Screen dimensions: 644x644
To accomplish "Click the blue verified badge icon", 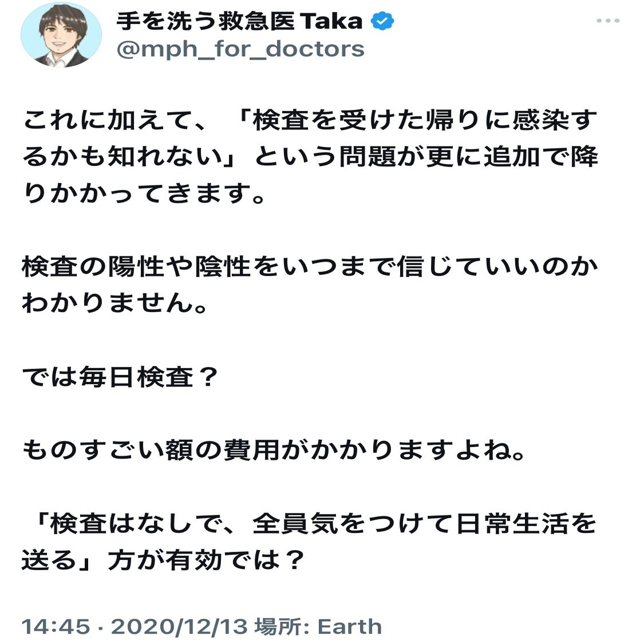I will pos(382,21).
